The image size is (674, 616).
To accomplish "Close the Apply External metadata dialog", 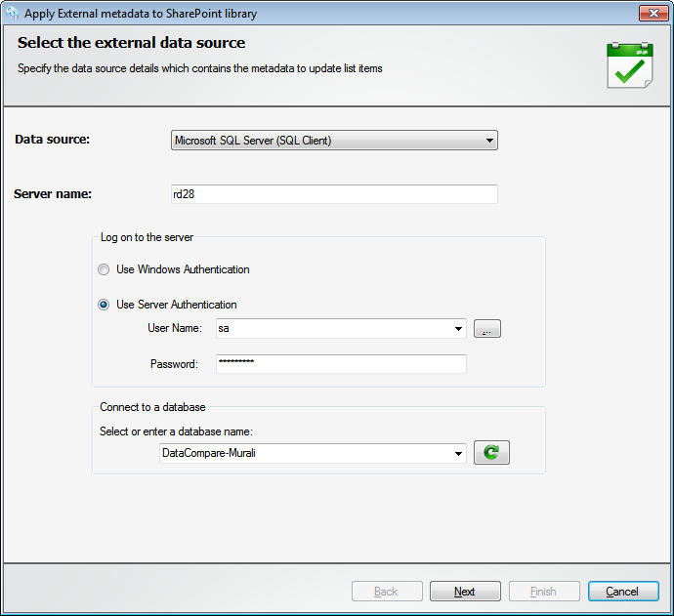I will [x=653, y=14].
